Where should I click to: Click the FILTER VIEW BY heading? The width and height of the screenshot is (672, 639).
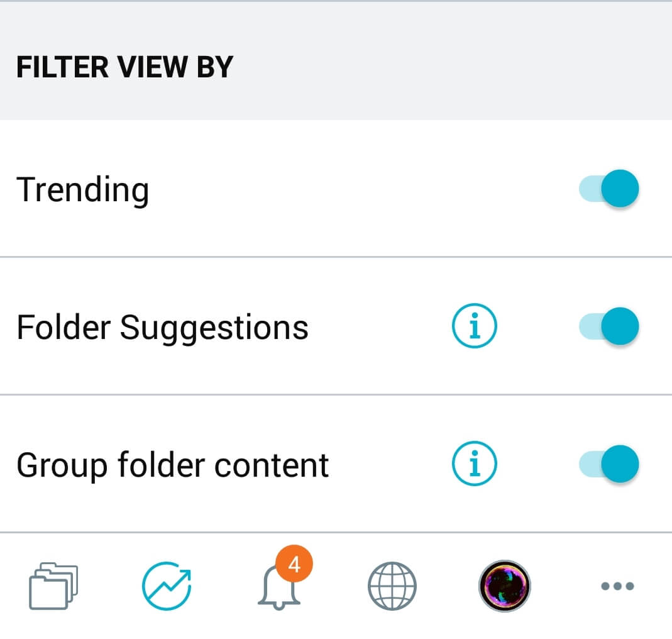(124, 67)
